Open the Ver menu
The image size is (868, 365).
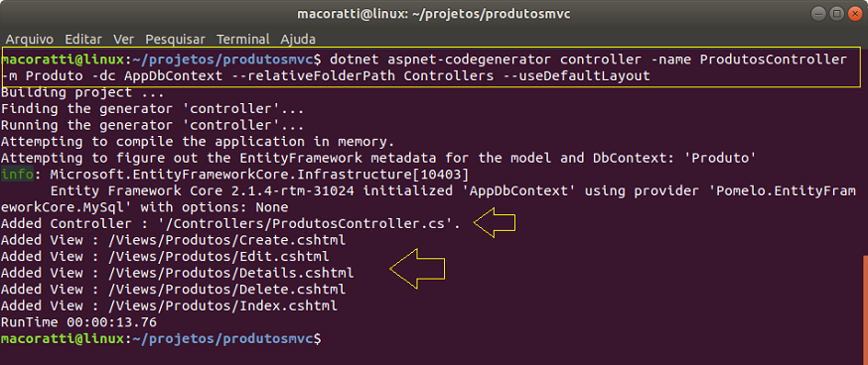click(123, 40)
